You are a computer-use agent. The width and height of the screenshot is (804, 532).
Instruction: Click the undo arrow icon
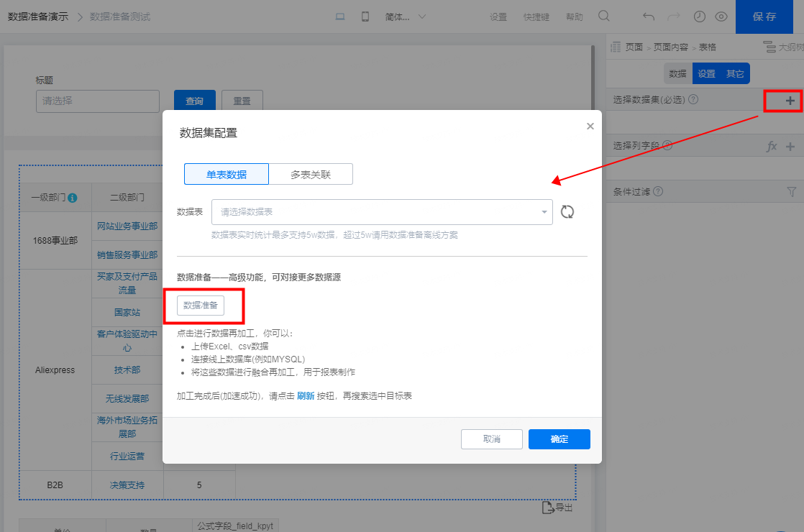649,17
